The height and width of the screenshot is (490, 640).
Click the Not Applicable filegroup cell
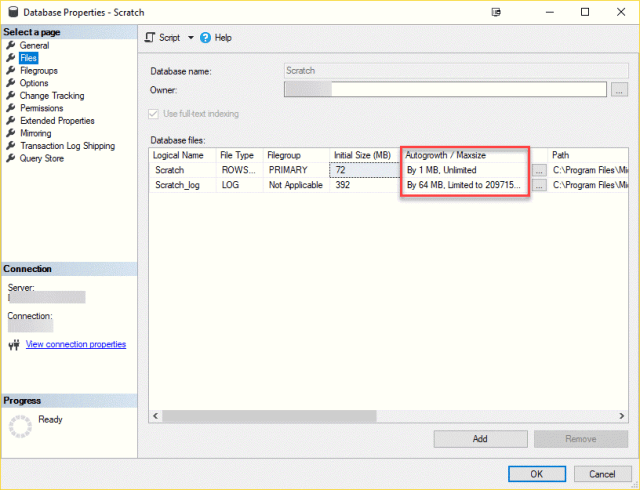tap(296, 185)
